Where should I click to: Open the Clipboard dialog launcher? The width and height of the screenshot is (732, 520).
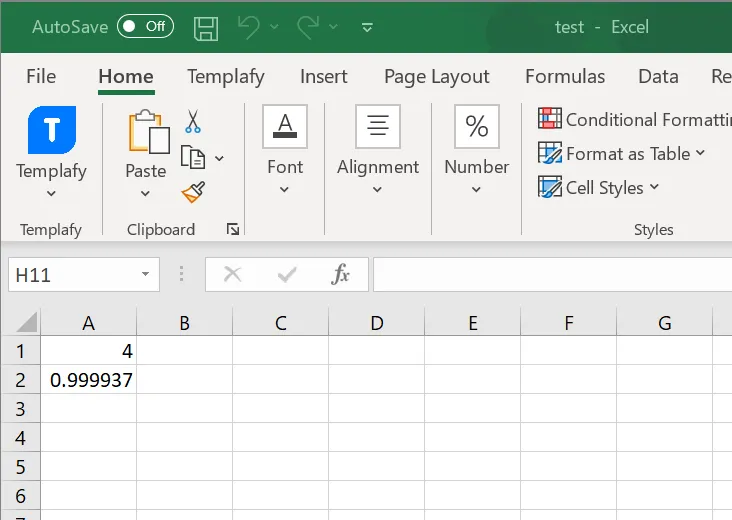pos(233,230)
